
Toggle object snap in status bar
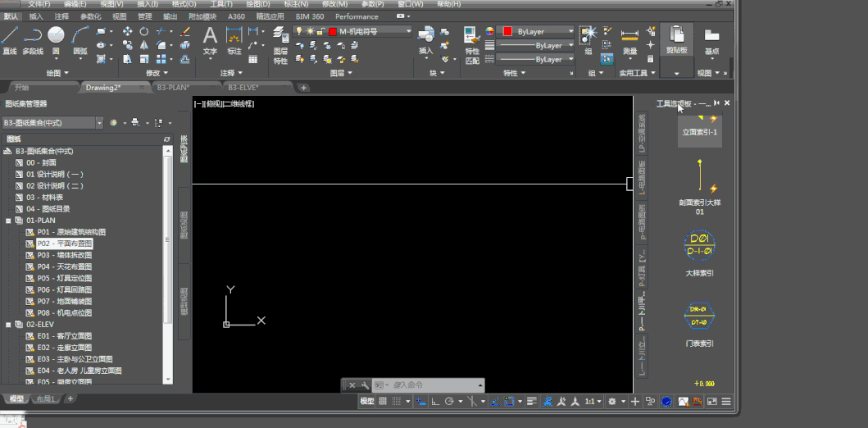[509, 402]
